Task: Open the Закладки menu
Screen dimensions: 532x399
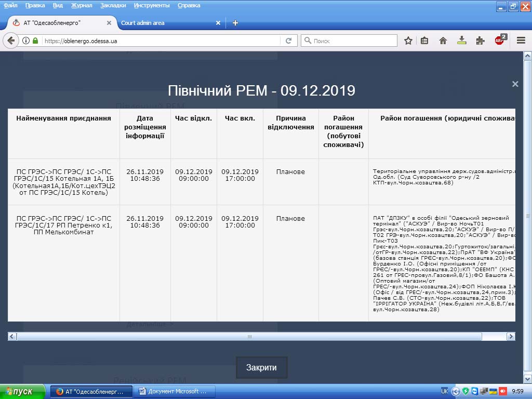Action: [x=113, y=5]
